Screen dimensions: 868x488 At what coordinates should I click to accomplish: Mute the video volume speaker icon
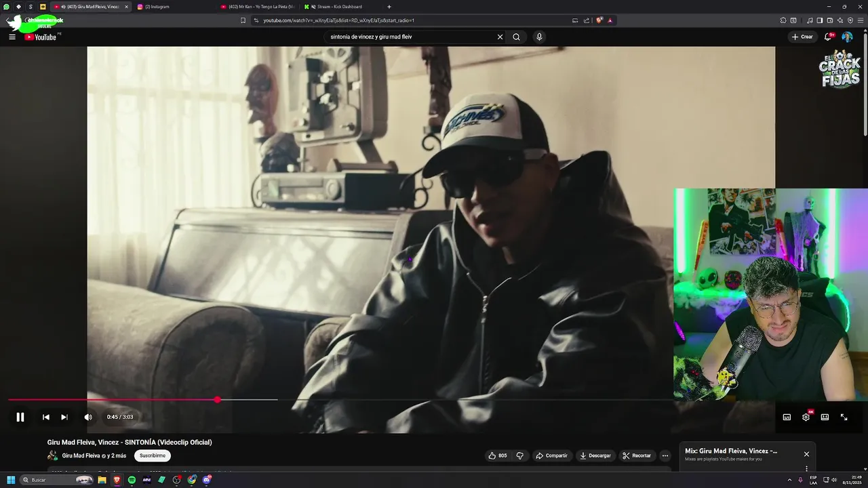[x=88, y=417]
